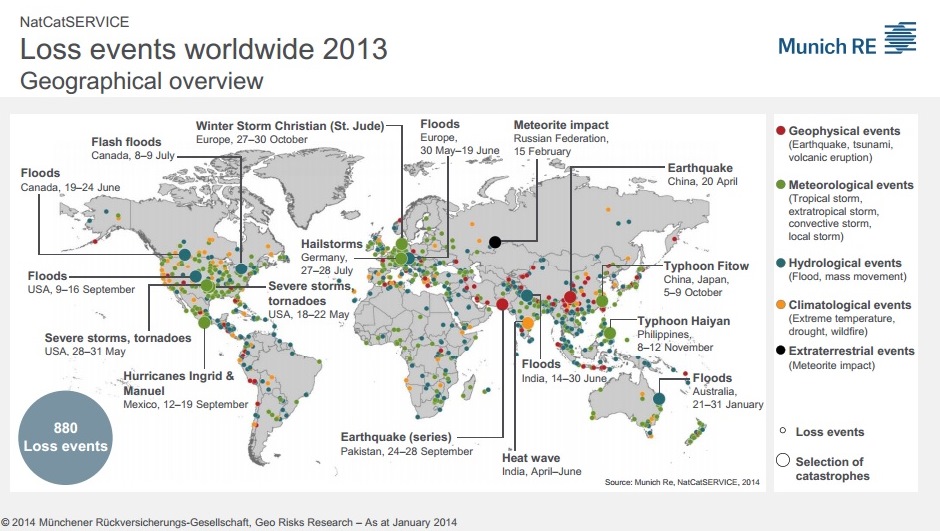Click the red Geophysical events legend dot

tap(781, 131)
